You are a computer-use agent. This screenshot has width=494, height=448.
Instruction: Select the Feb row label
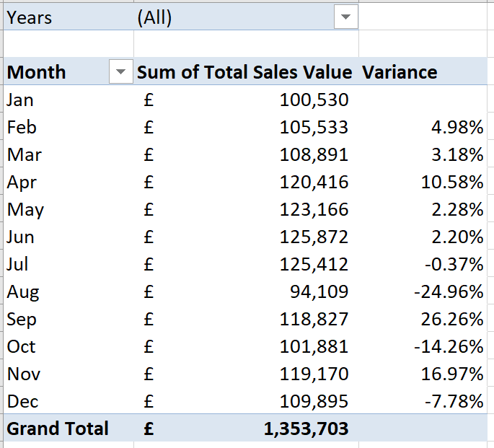pyautogui.click(x=22, y=128)
